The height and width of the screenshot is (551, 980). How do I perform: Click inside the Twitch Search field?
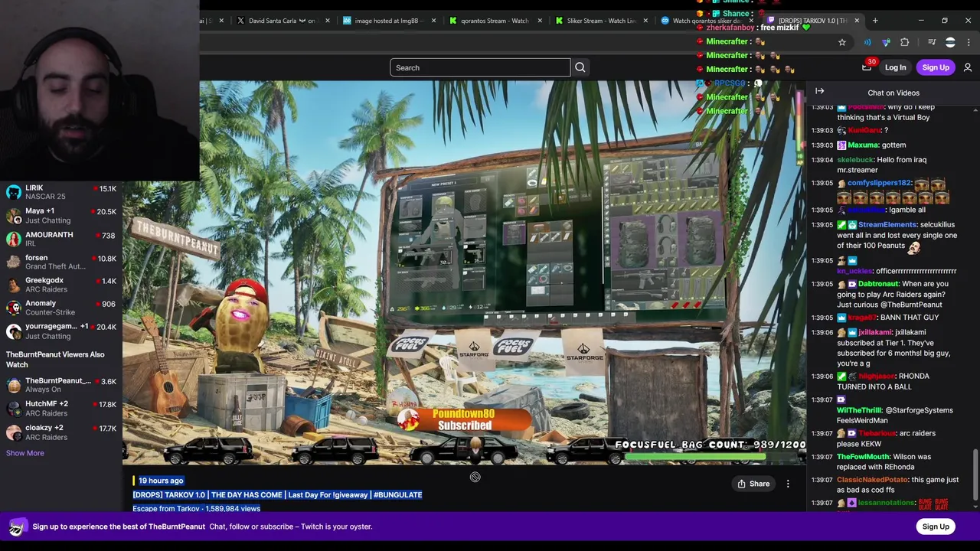click(x=480, y=67)
